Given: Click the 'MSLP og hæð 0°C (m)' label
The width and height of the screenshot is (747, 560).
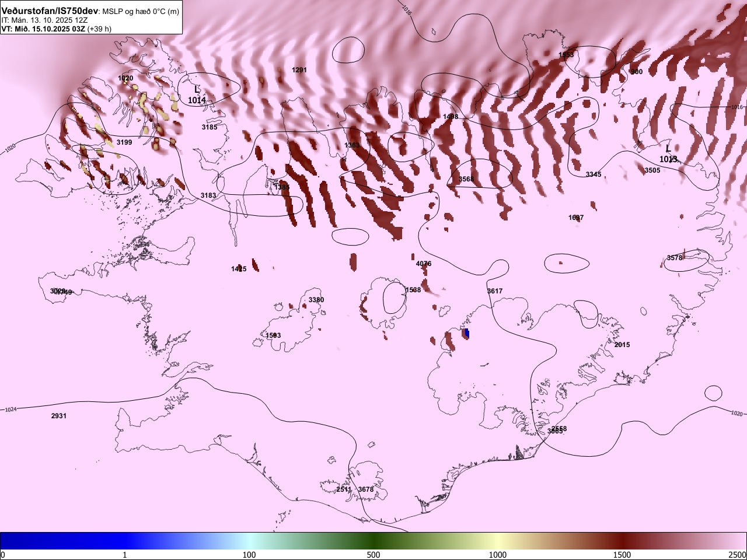Looking at the screenshot, I should [x=141, y=12].
